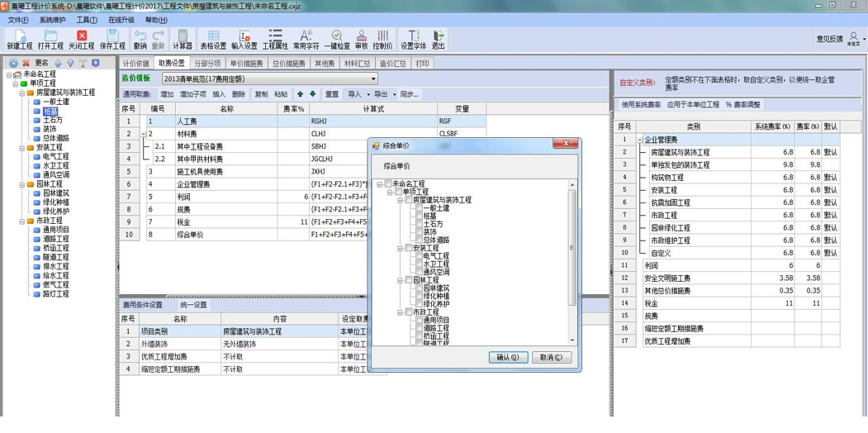This screenshot has height=433, width=868.
Task: Click the blue add-node icon above tree
Action: (x=14, y=63)
